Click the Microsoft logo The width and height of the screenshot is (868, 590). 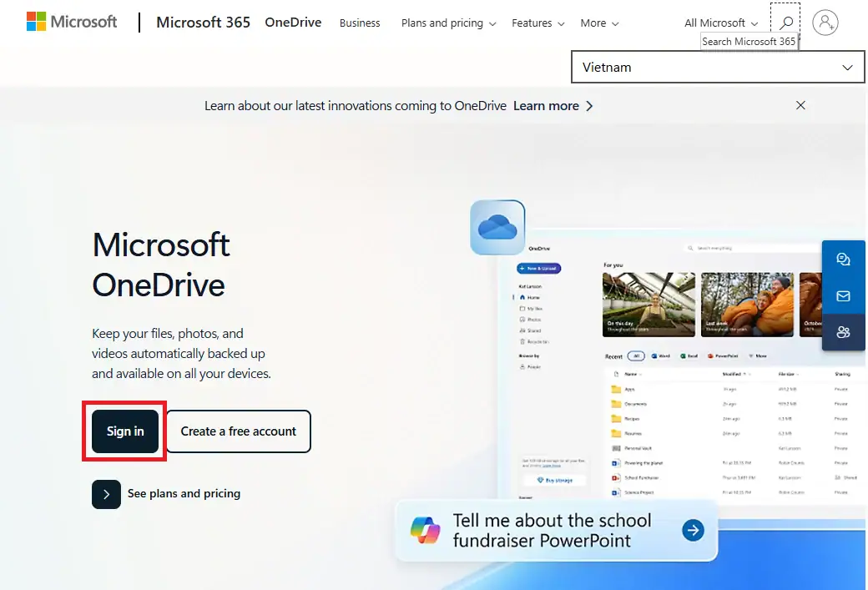(x=72, y=22)
